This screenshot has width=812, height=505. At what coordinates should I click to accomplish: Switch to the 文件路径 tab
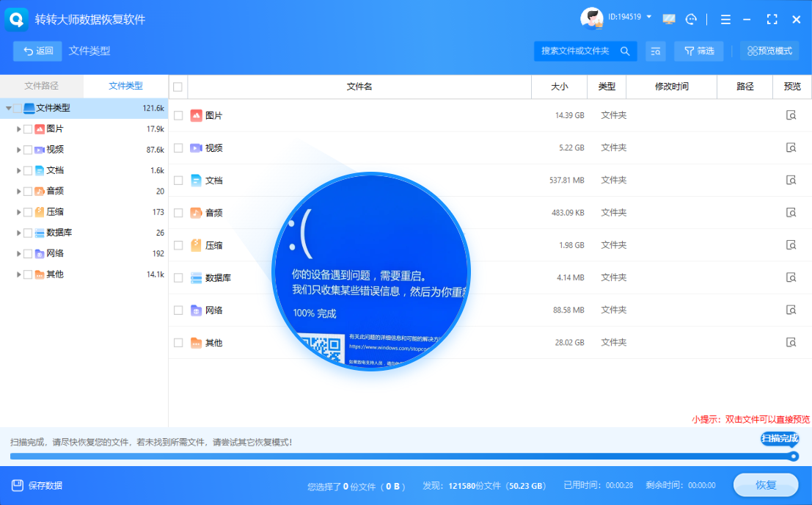(41, 86)
